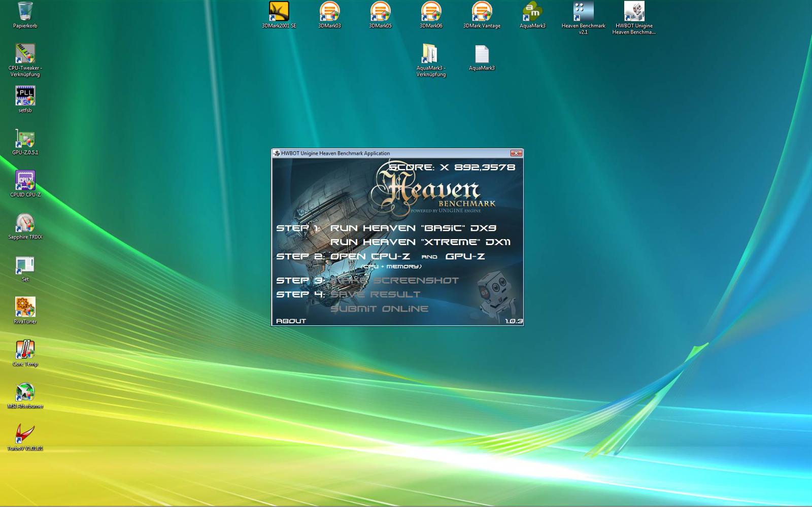
Task: Click GPU-Z link in Step 2
Action: 465,256
